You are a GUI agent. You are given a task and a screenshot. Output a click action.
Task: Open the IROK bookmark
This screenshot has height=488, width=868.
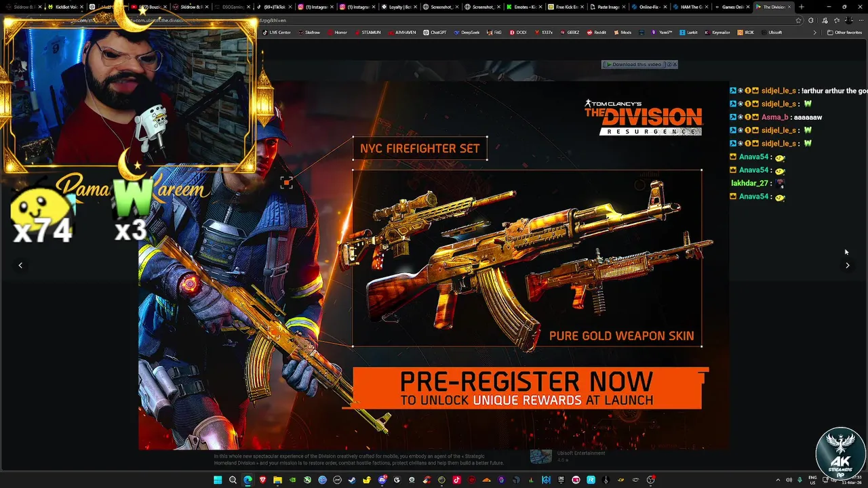(746, 33)
